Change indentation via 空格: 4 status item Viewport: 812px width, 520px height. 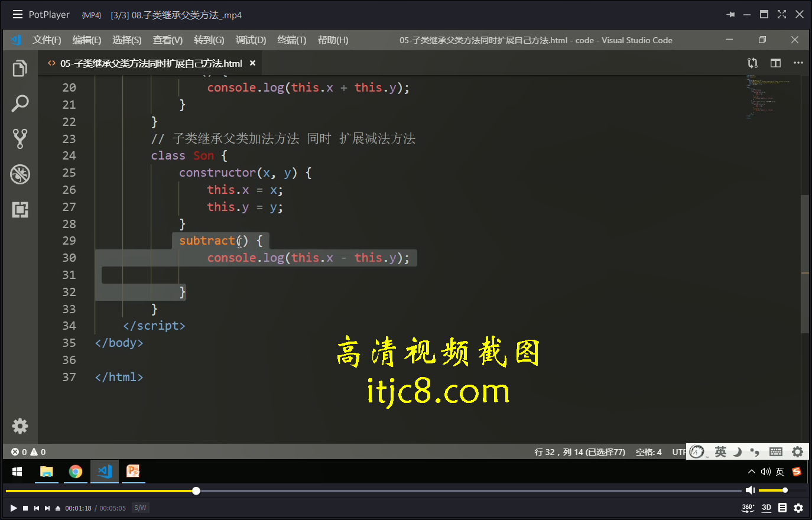[648, 452]
